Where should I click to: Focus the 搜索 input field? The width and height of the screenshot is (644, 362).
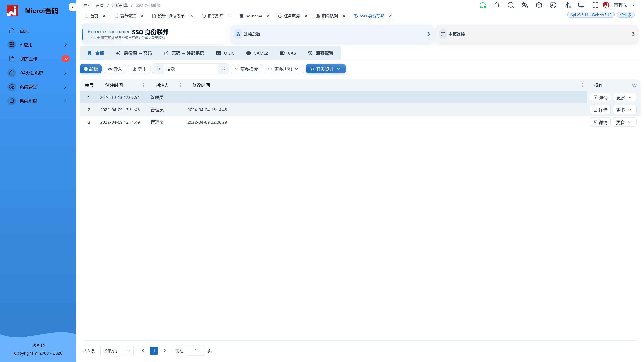pyautogui.click(x=191, y=69)
